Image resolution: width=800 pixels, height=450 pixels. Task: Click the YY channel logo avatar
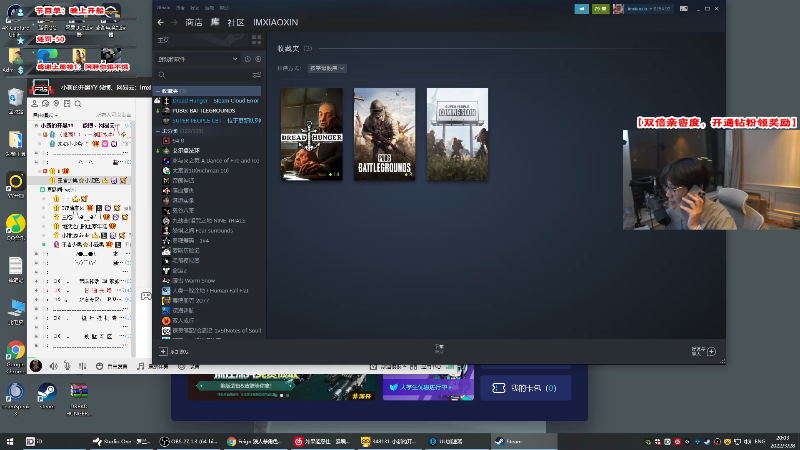click(x=41, y=88)
